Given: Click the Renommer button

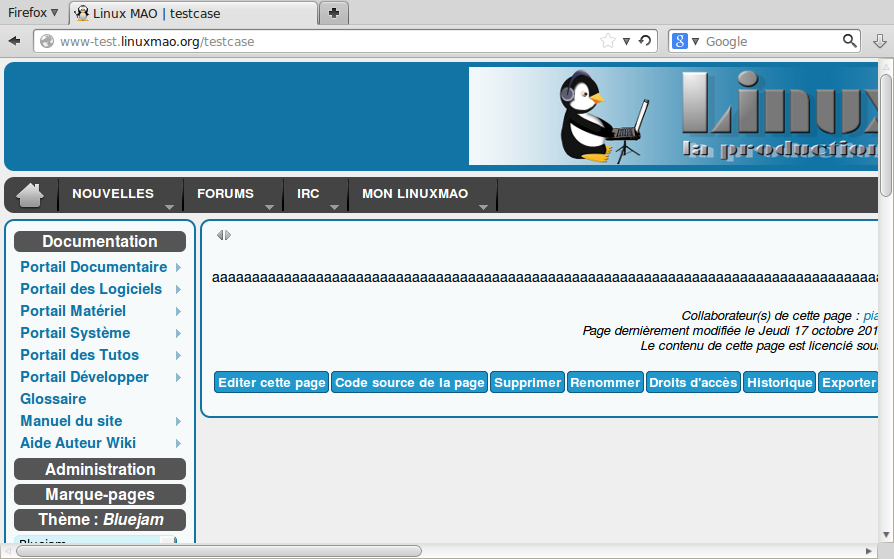Looking at the screenshot, I should pos(605,382).
